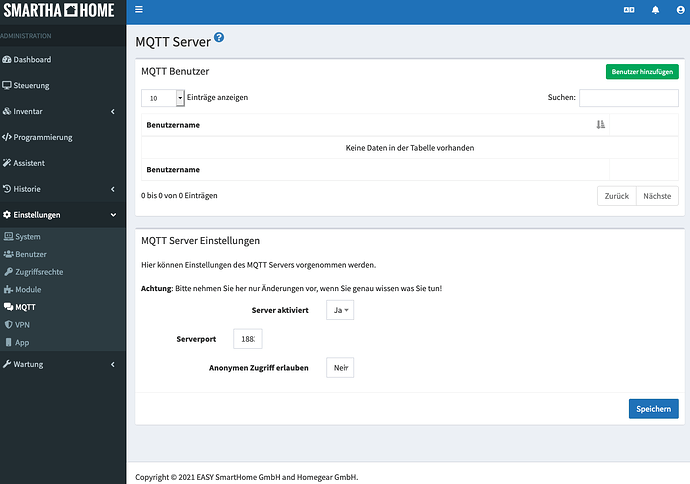Open the Server aktiviert dropdown
Image resolution: width=690 pixels, height=484 pixels.
[340, 310]
